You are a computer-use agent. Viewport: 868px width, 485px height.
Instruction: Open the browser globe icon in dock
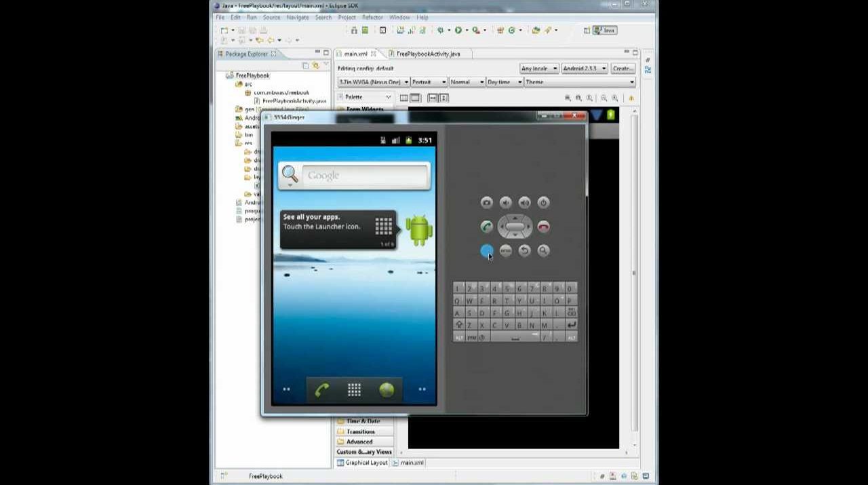(387, 389)
